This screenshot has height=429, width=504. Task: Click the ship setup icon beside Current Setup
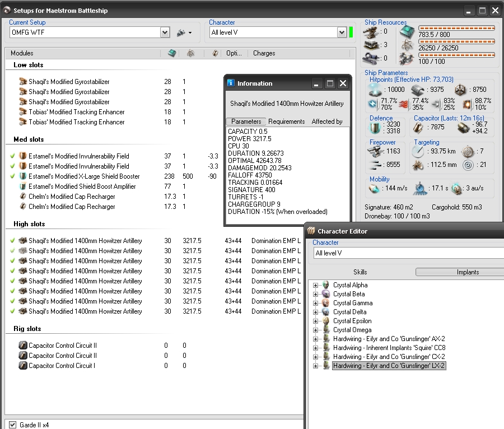tap(181, 33)
